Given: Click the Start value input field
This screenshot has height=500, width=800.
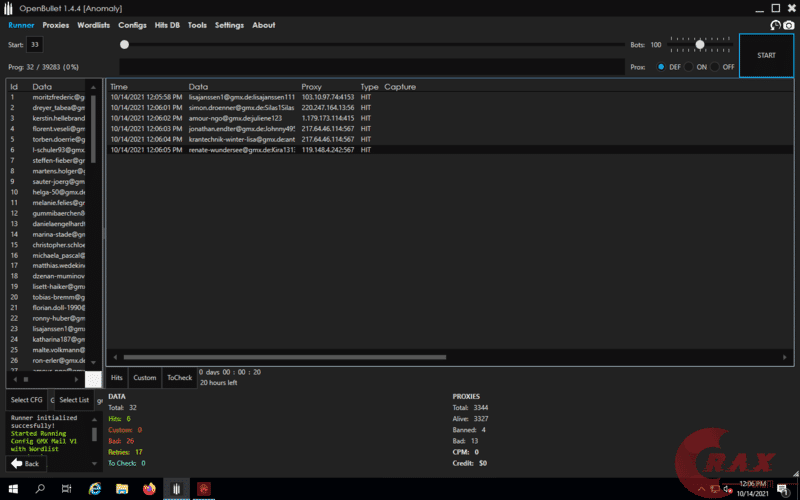Looking at the screenshot, I should click(35, 44).
